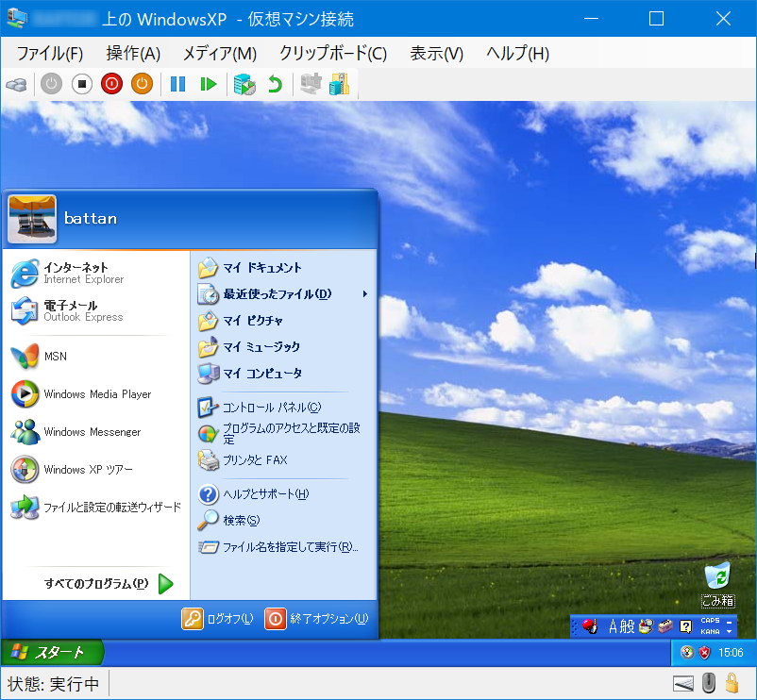Click the tray icon beside the shield
757x700 pixels.
(687, 653)
